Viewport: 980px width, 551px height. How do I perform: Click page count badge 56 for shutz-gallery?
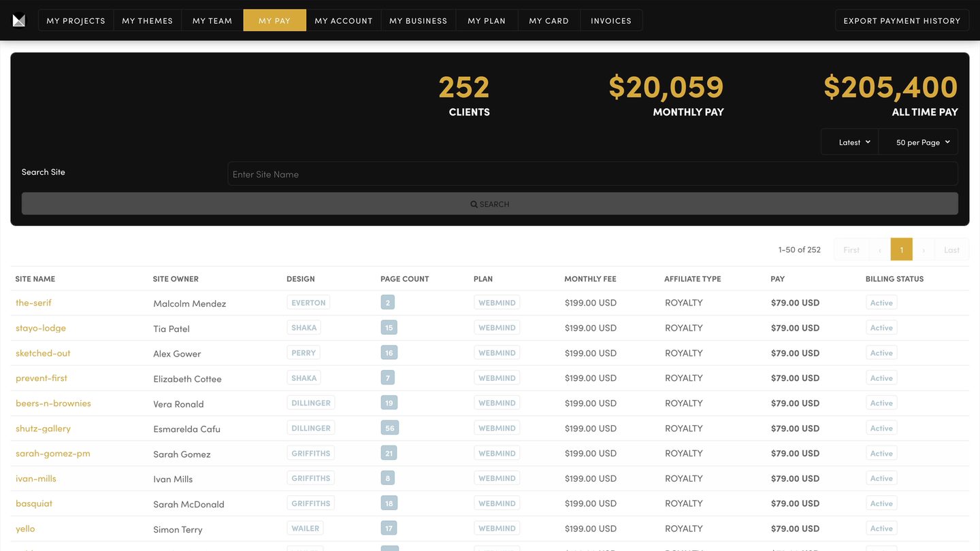(389, 429)
